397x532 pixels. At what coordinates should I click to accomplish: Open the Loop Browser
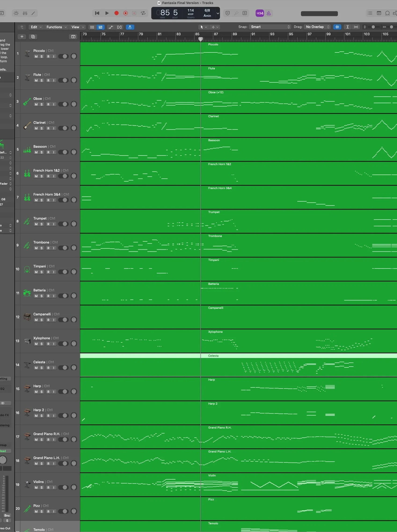click(x=387, y=13)
